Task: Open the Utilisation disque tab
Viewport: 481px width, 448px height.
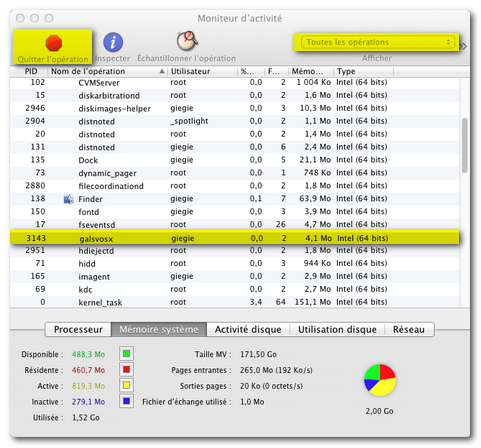Action: coord(337,330)
